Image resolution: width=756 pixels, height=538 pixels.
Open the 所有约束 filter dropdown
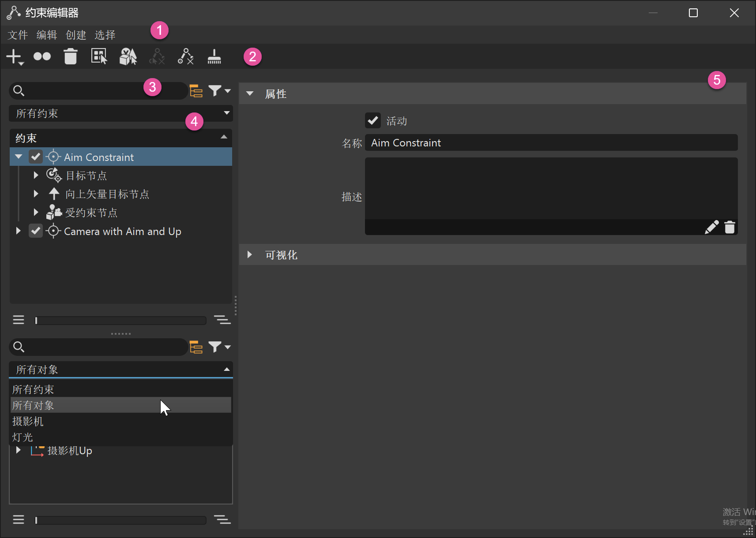tap(121, 113)
